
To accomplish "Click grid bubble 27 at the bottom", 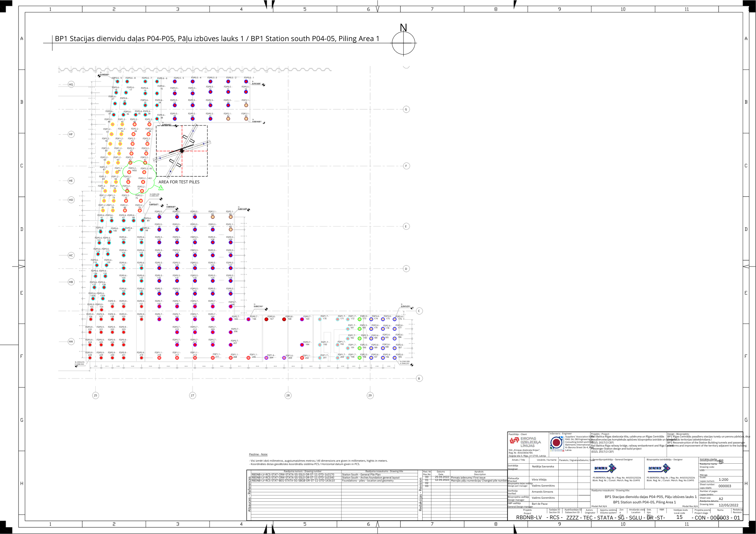I will tap(192, 395).
